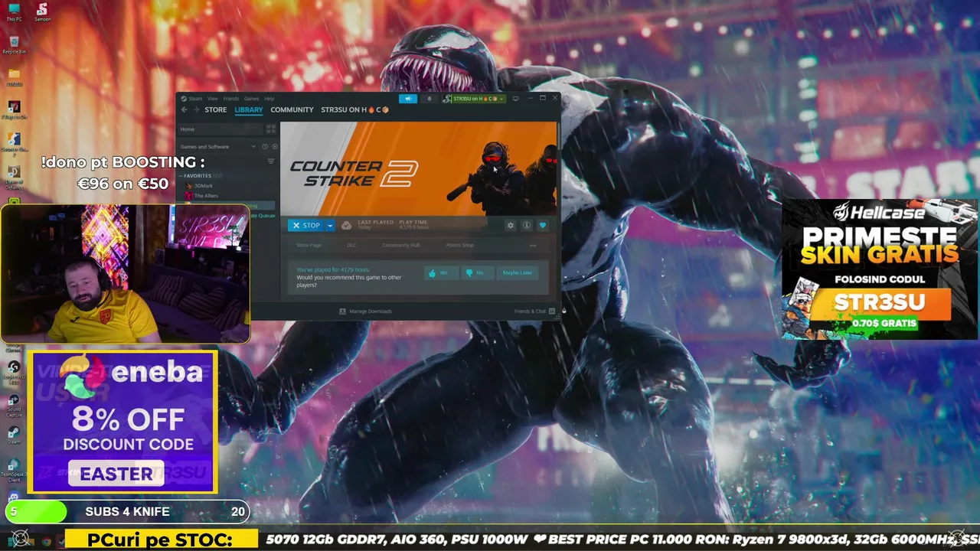980x551 pixels.
Task: Open Google Chrome from the taskbar
Action: pos(46,541)
